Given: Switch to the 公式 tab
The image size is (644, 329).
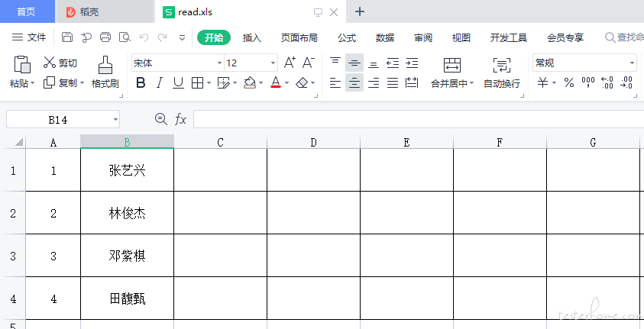Looking at the screenshot, I should pyautogui.click(x=347, y=37).
